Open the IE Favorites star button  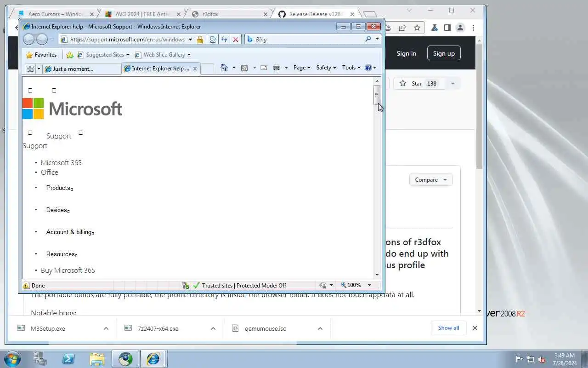(x=41, y=55)
